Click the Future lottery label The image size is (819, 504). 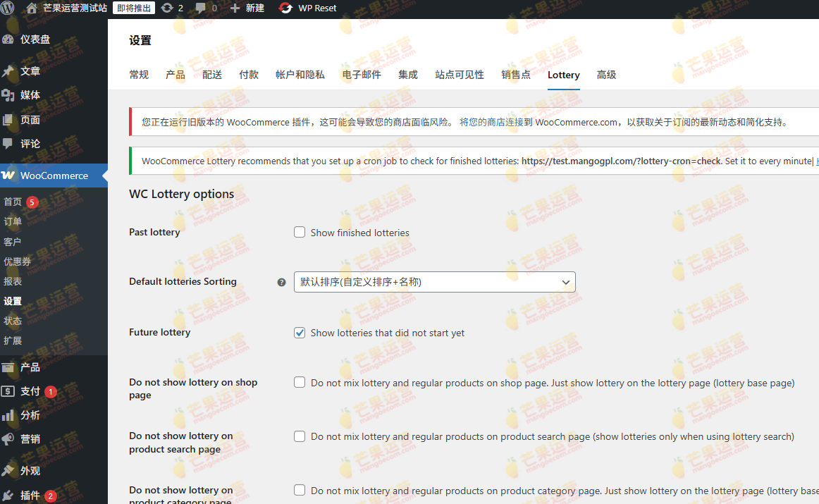click(x=159, y=332)
